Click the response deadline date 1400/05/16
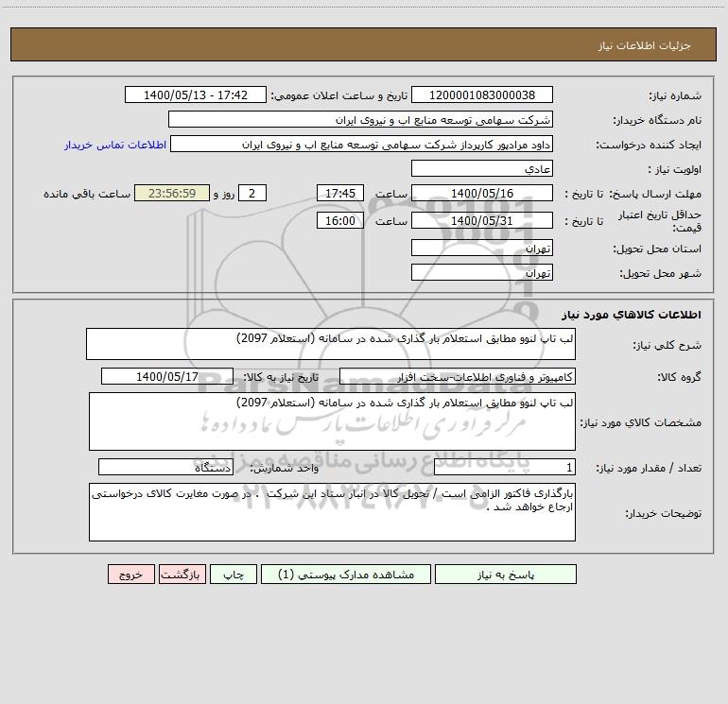 pyautogui.click(x=482, y=193)
